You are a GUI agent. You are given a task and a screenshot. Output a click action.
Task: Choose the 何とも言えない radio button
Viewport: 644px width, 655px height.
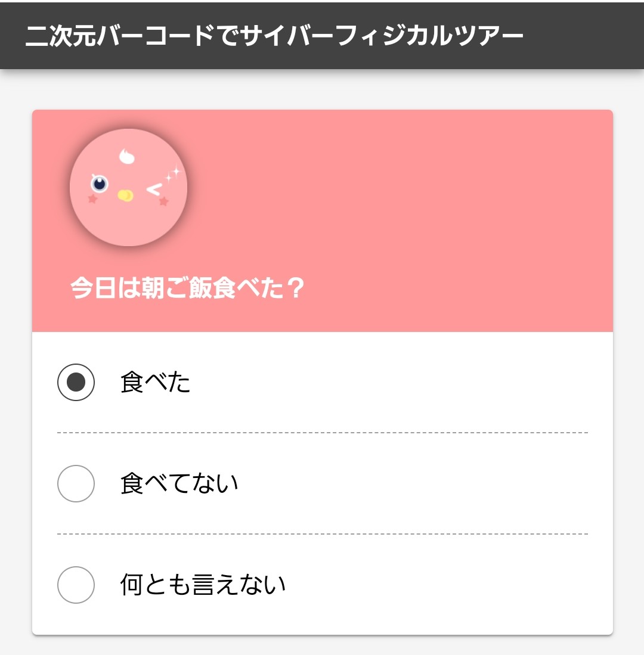click(x=76, y=585)
